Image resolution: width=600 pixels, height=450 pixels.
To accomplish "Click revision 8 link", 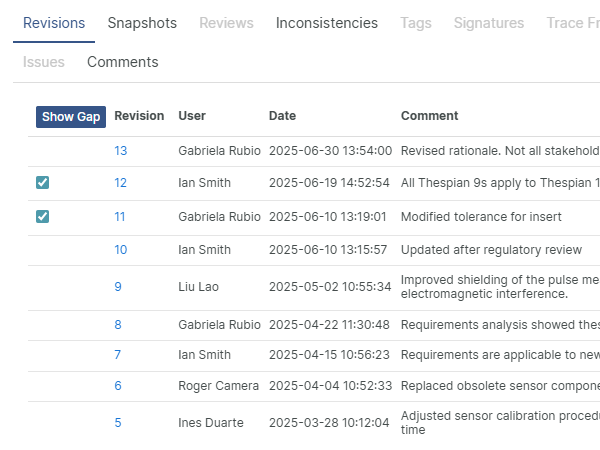I will click(x=118, y=325).
